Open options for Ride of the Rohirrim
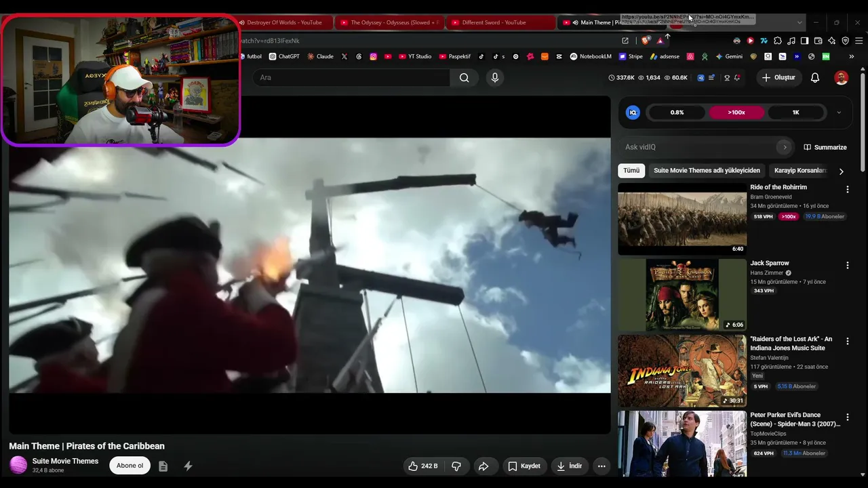Image resolution: width=868 pixels, height=488 pixels. 847,190
